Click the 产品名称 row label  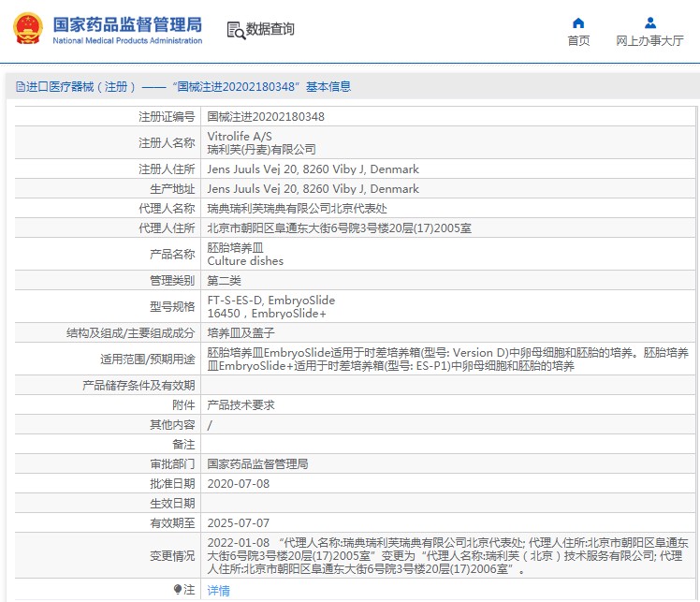(172, 255)
